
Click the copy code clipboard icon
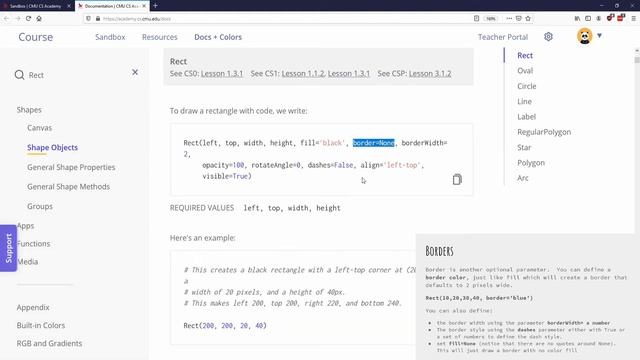click(x=457, y=179)
